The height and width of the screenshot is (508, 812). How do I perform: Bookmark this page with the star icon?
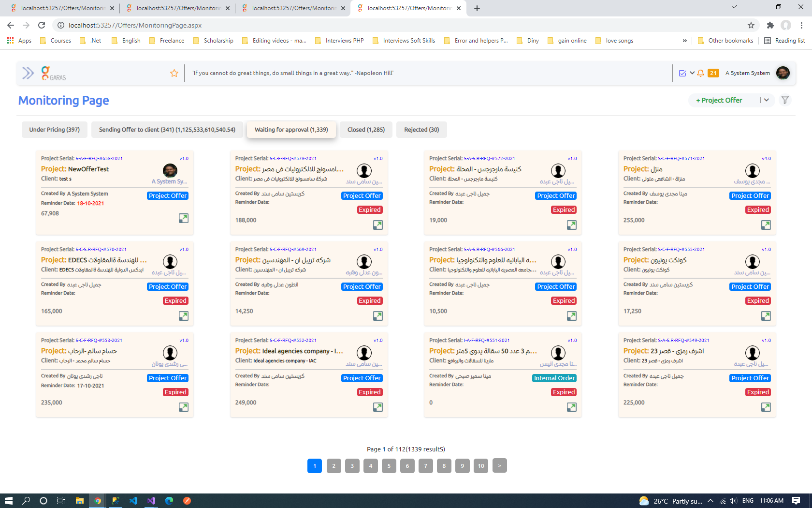pyautogui.click(x=751, y=25)
